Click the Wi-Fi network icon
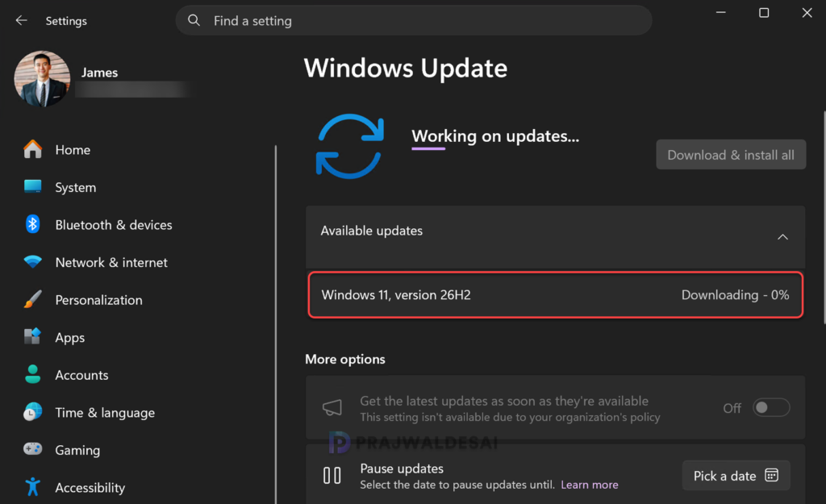This screenshot has height=504, width=826. tap(32, 262)
